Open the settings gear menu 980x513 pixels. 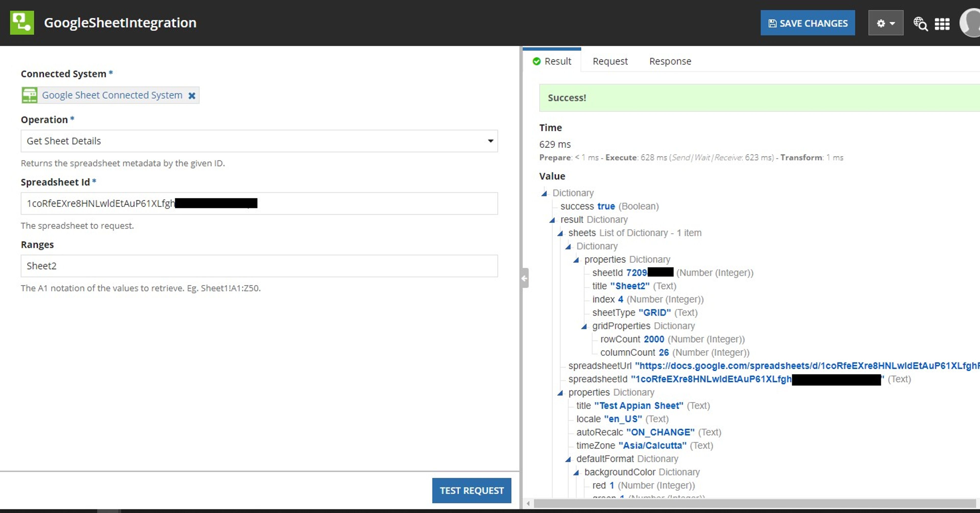click(885, 23)
